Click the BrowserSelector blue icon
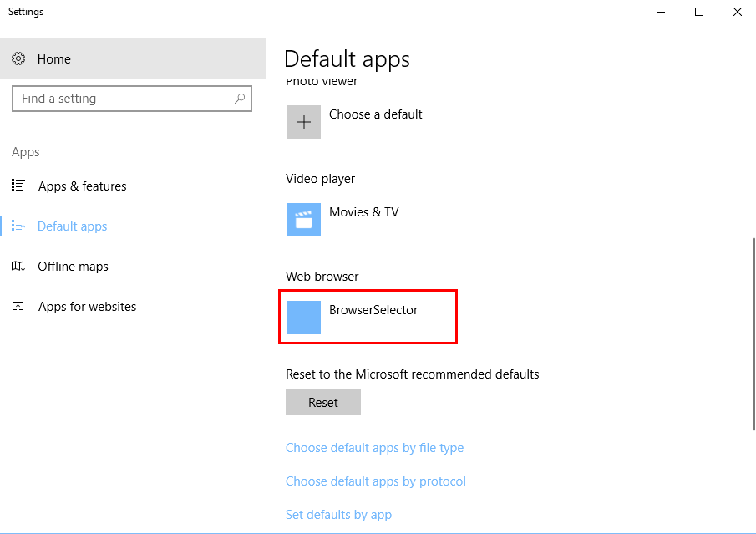The height and width of the screenshot is (534, 756). click(x=304, y=318)
